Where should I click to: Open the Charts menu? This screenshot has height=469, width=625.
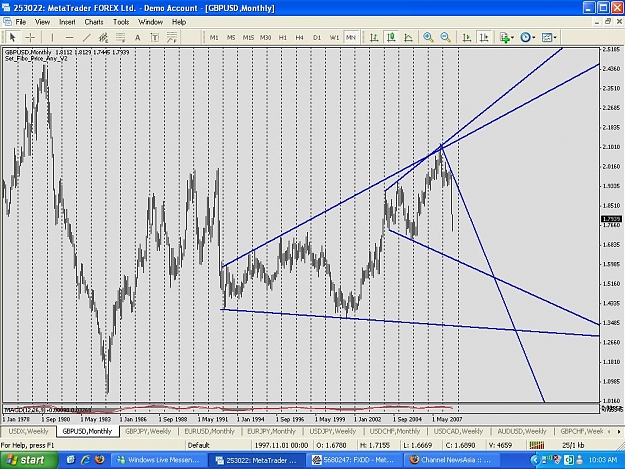[94, 22]
